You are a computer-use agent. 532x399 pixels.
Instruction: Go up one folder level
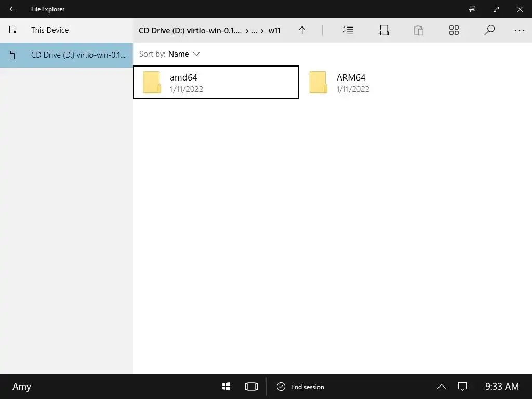tap(302, 30)
